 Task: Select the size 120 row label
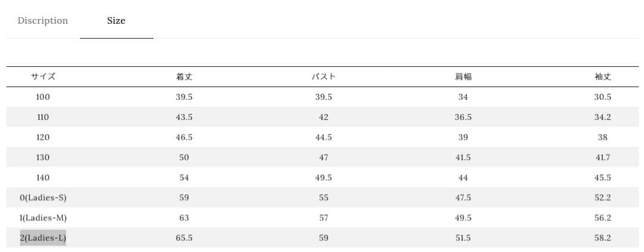pos(43,137)
